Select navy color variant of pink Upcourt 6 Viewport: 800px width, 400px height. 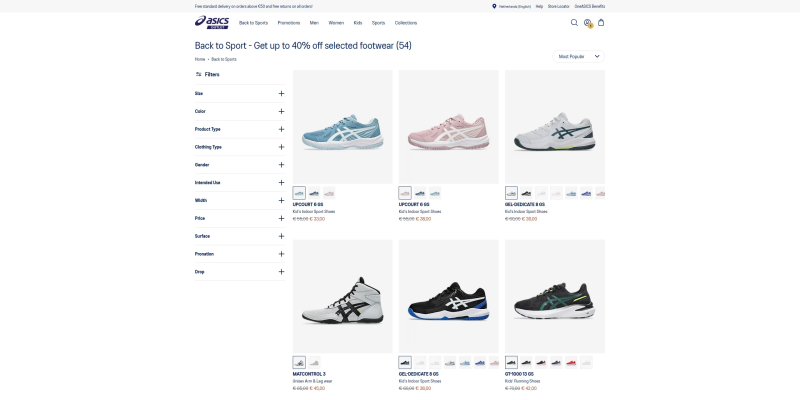click(x=420, y=193)
